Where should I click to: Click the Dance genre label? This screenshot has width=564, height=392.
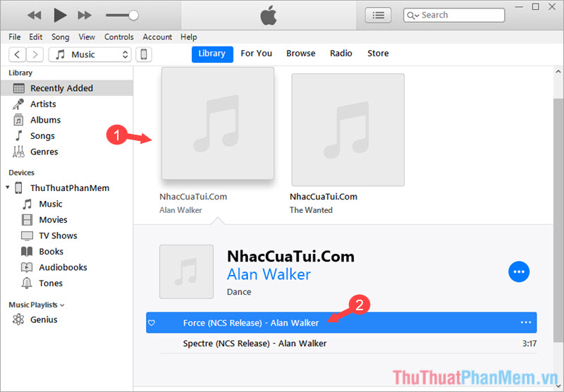(x=239, y=292)
